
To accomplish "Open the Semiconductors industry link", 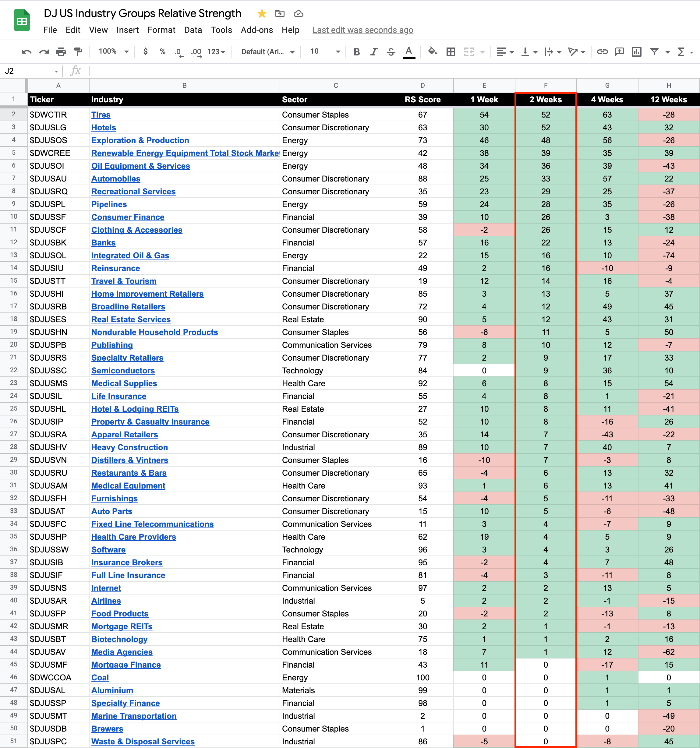I will [123, 371].
